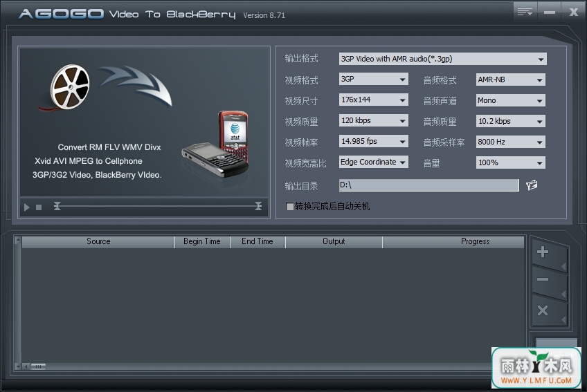Click the Begin Time column header
The image size is (587, 392).
[202, 242]
